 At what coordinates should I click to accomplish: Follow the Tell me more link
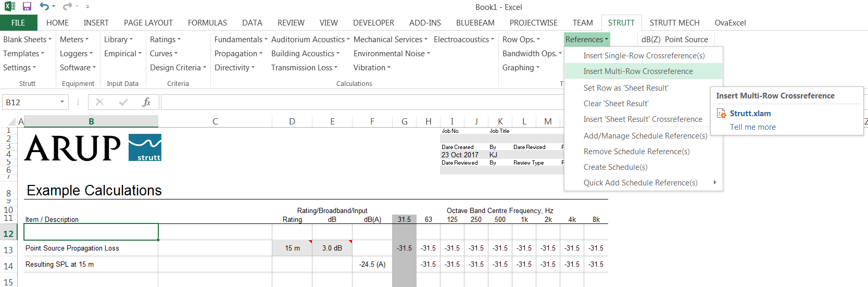point(752,127)
